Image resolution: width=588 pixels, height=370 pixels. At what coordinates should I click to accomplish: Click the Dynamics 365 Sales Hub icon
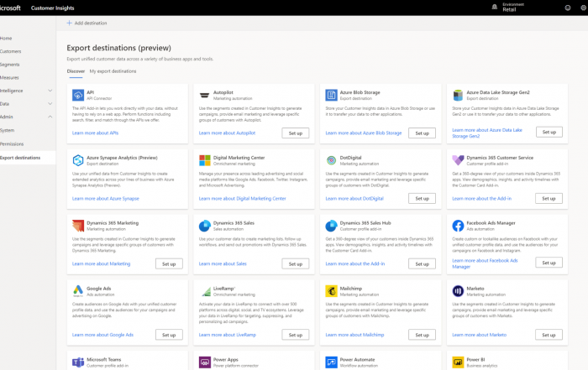331,226
